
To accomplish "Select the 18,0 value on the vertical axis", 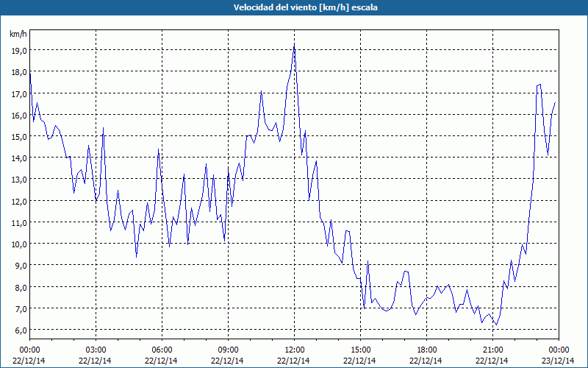I will click(19, 72).
